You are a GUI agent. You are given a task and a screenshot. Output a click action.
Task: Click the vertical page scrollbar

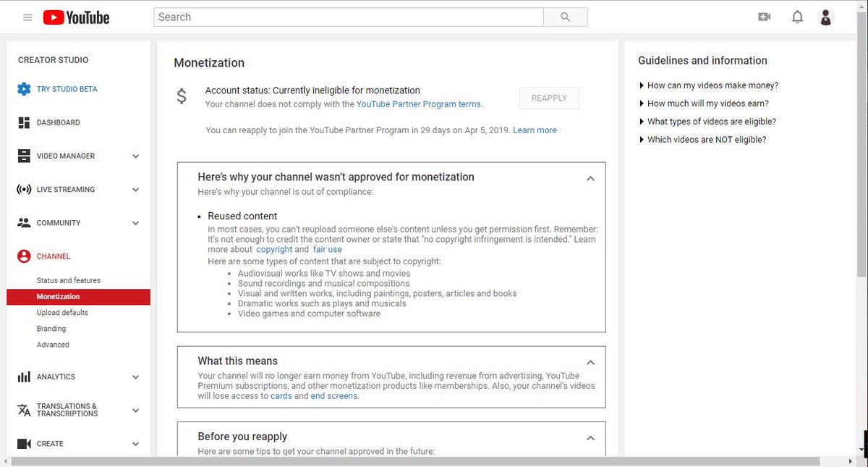point(861,145)
